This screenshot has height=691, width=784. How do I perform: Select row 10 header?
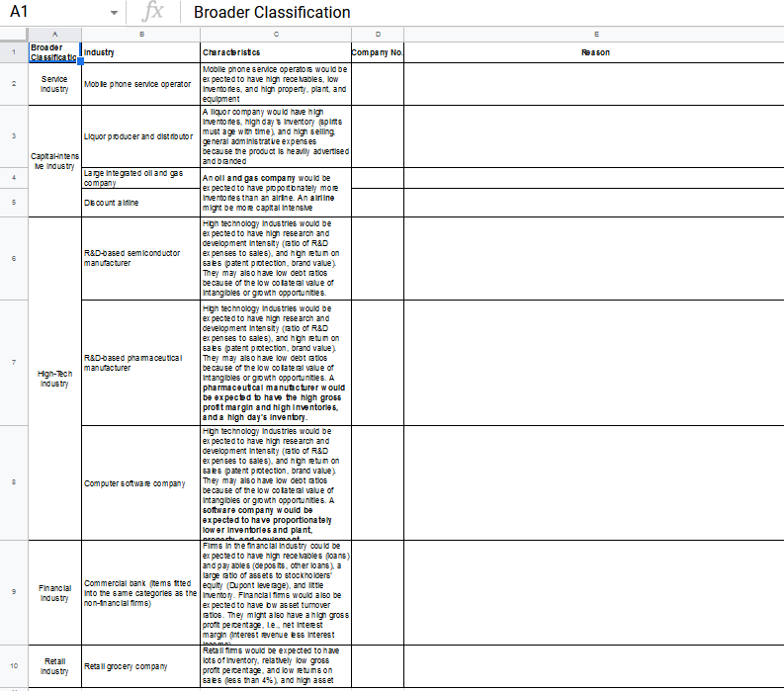(x=14, y=666)
